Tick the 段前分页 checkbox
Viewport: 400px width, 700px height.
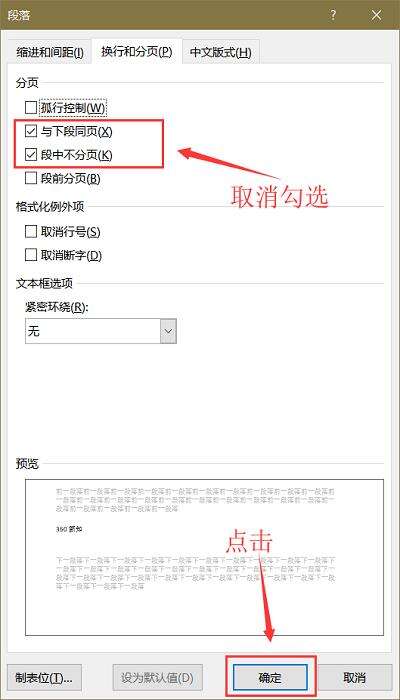31,179
